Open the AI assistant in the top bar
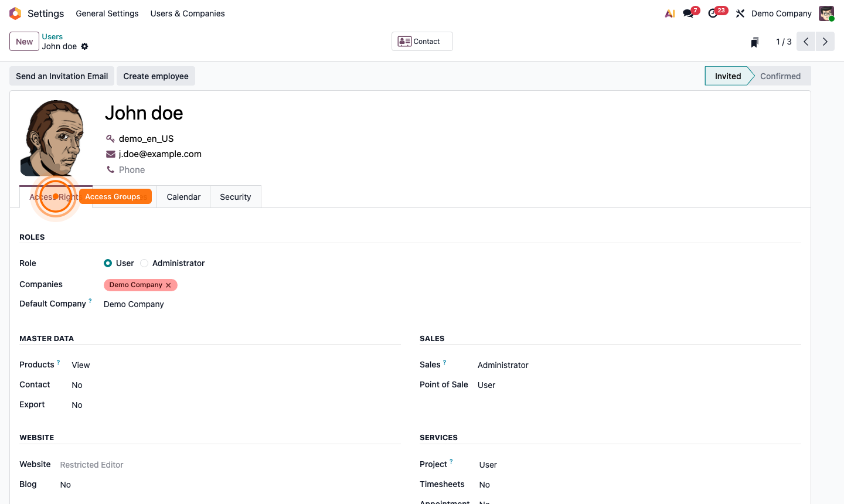The width and height of the screenshot is (844, 504). (x=669, y=13)
